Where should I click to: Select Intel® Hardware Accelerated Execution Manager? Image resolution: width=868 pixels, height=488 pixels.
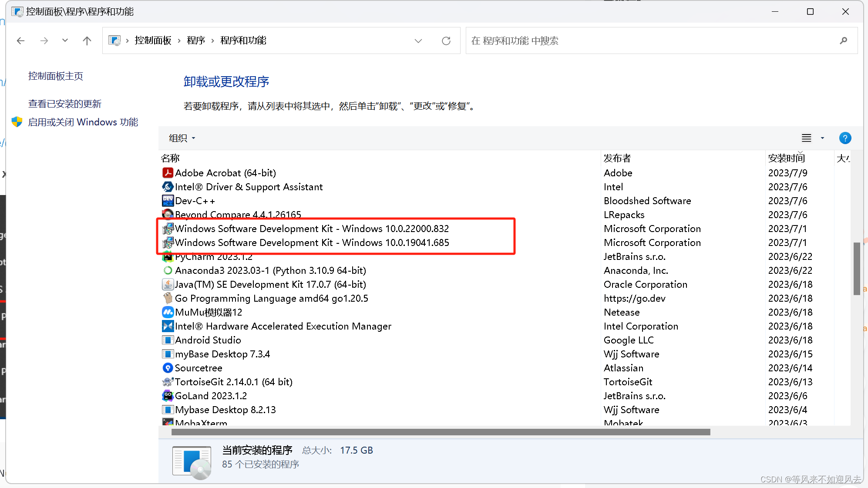point(504,326)
